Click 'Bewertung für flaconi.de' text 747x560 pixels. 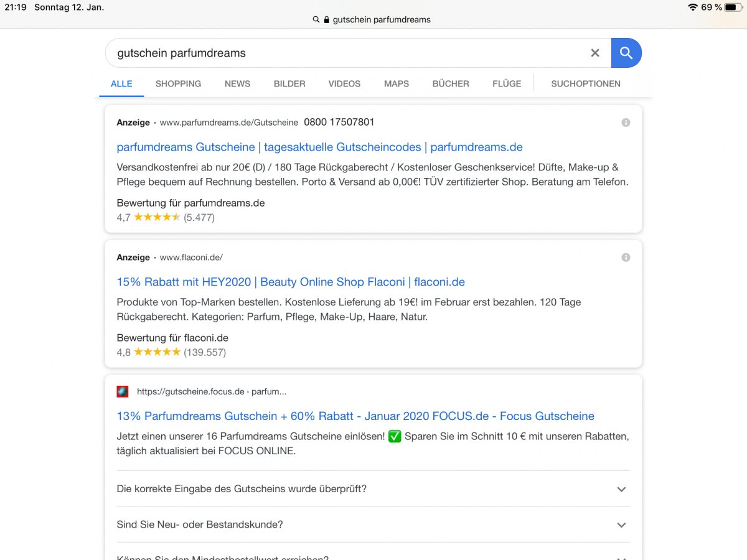(172, 338)
